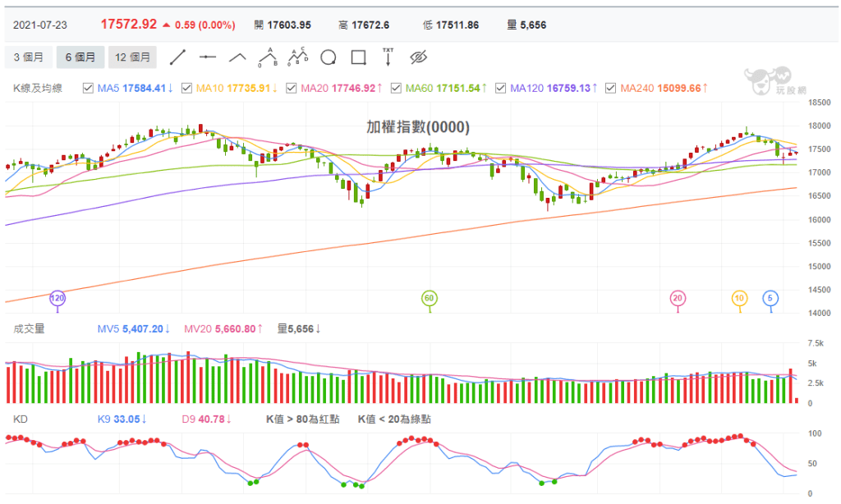Select the horizontal line drawing tool
Screen dimensions: 841x504
pos(208,57)
